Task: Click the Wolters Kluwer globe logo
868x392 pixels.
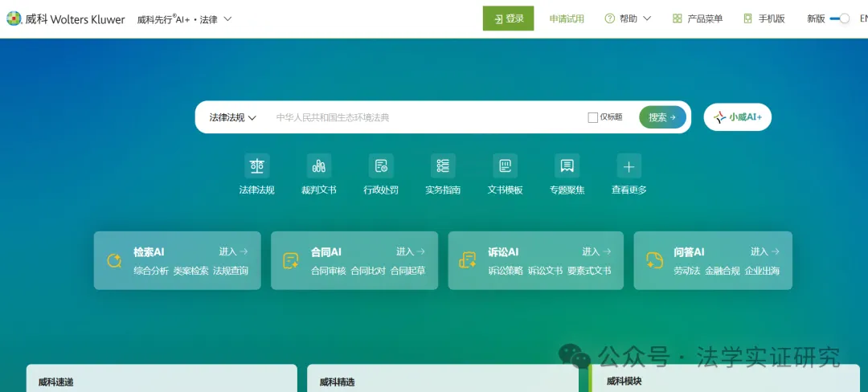Action: coord(14,18)
